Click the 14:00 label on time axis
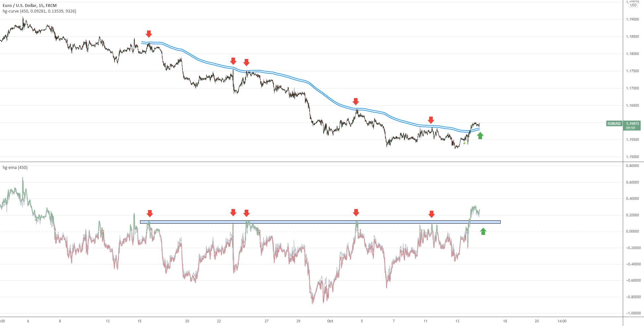This screenshot has height=326, width=644. (x=562, y=321)
